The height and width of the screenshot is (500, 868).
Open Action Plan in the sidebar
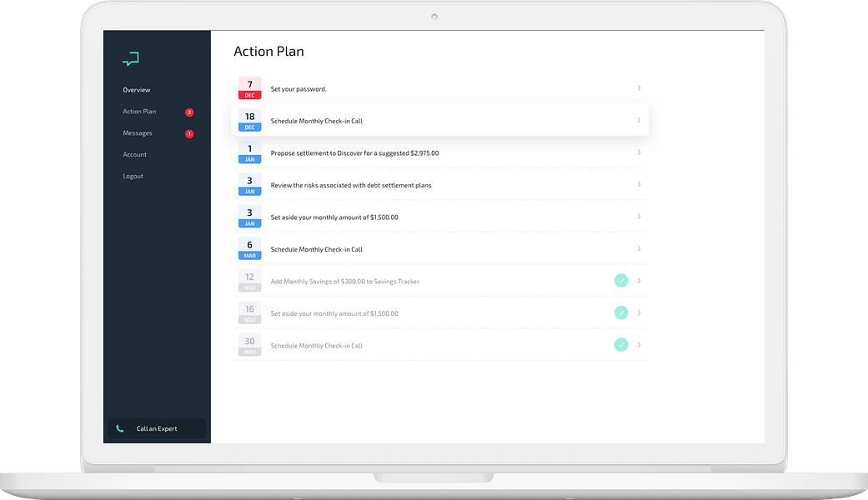pyautogui.click(x=139, y=111)
